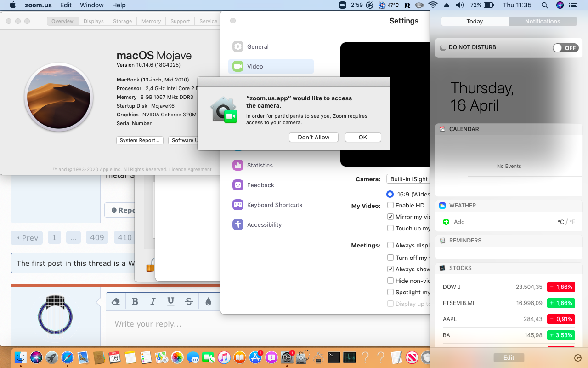Click the Write your reply text field
Viewport: 588px width, 368px height.
click(x=163, y=328)
